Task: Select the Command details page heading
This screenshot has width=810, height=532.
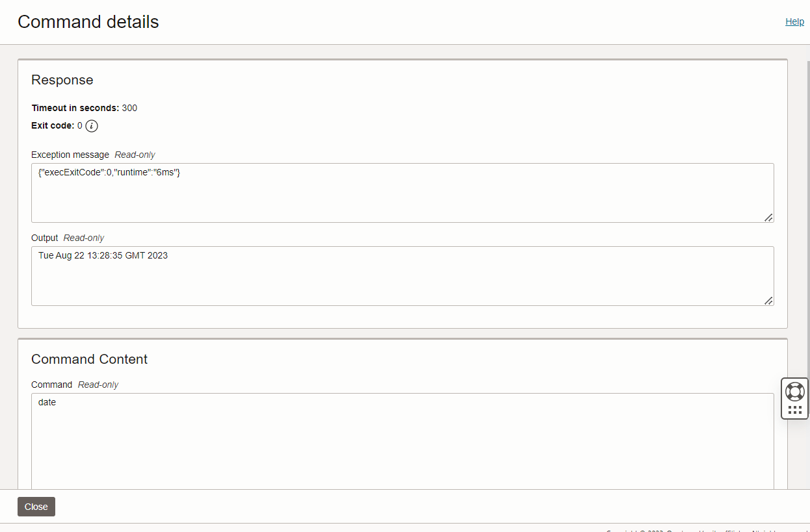Action: (x=88, y=21)
